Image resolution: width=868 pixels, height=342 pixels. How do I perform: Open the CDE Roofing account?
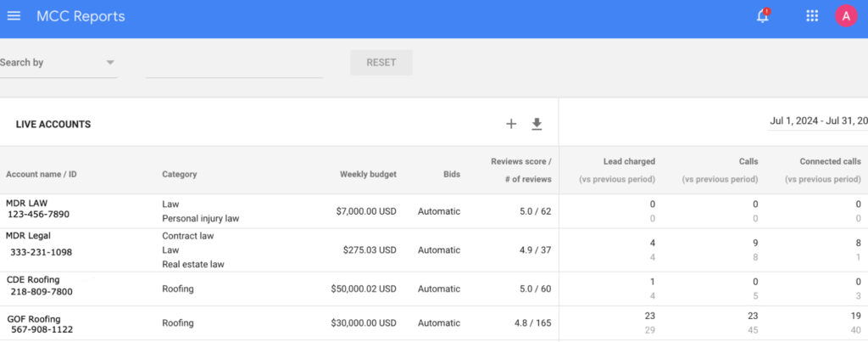pyautogui.click(x=34, y=279)
